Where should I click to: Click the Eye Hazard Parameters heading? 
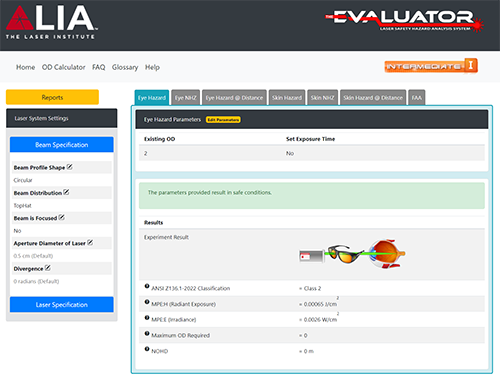172,120
